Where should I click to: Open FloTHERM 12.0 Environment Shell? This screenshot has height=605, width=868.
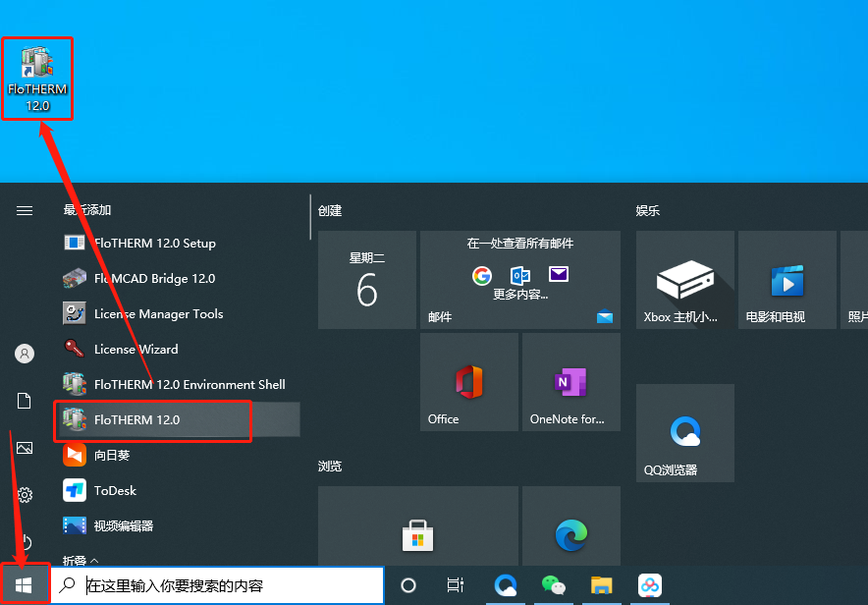click(177, 385)
